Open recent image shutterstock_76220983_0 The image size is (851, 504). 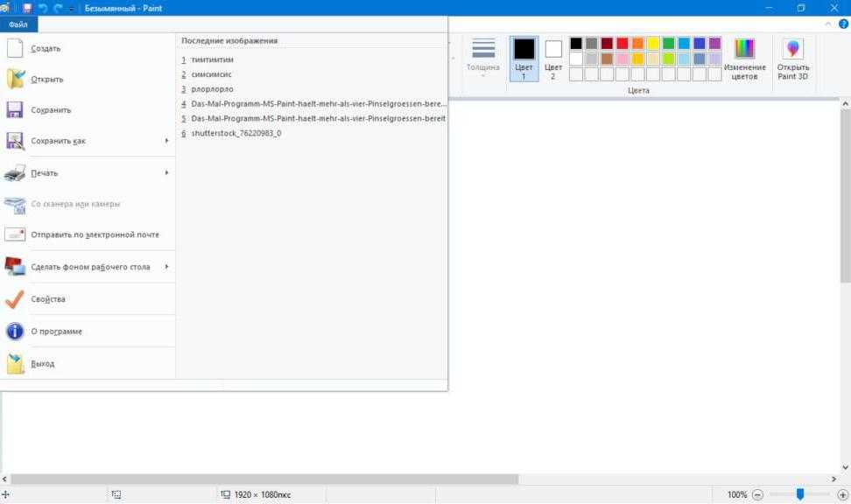coord(236,134)
